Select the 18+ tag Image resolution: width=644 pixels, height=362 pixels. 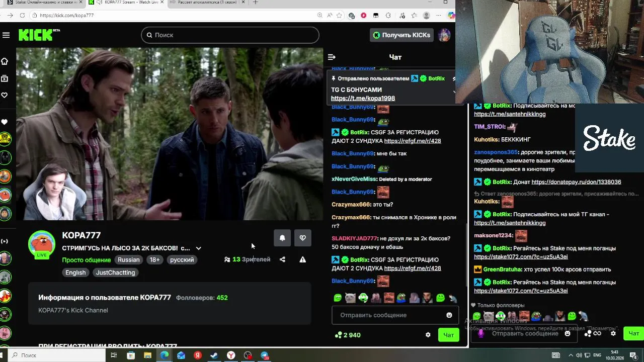[154, 260]
